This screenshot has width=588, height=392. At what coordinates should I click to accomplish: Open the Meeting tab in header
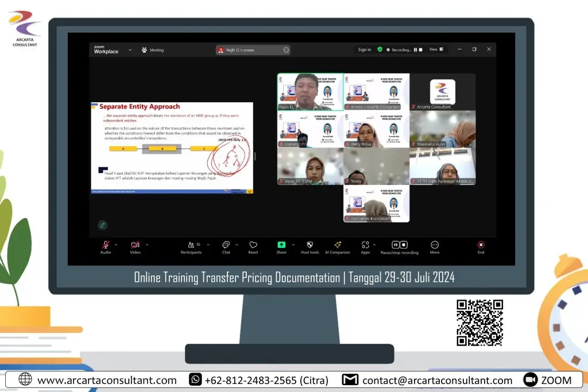click(x=153, y=50)
